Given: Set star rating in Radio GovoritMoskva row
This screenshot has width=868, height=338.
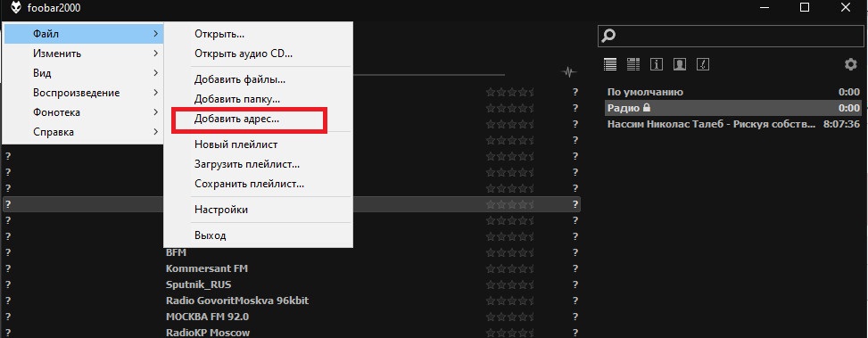Looking at the screenshot, I should pyautogui.click(x=510, y=301).
